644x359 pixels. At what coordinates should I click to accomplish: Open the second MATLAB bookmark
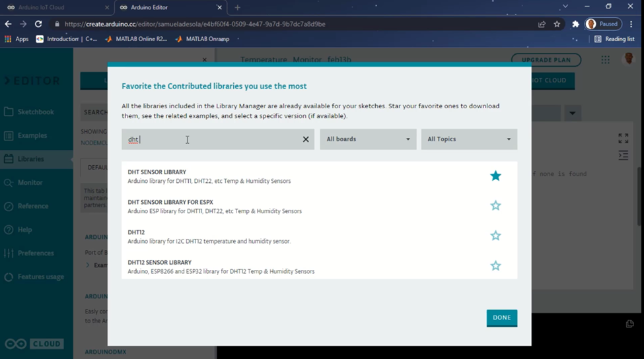202,39
